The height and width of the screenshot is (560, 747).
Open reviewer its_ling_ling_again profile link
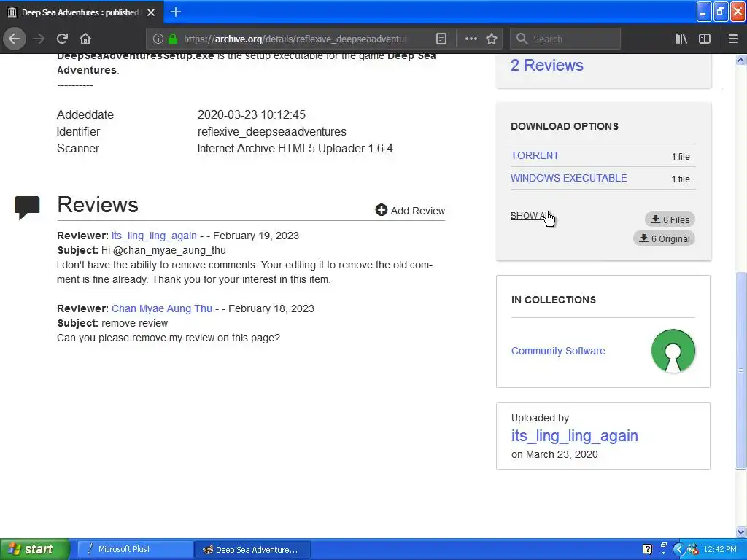pos(154,236)
